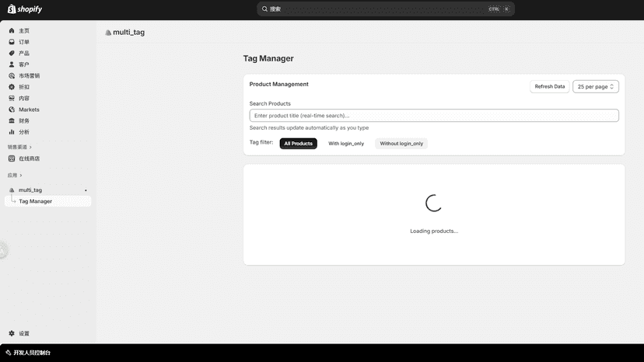Open the 在线商店 online store icon
Viewport: 644px width, 362px height.
point(12,158)
